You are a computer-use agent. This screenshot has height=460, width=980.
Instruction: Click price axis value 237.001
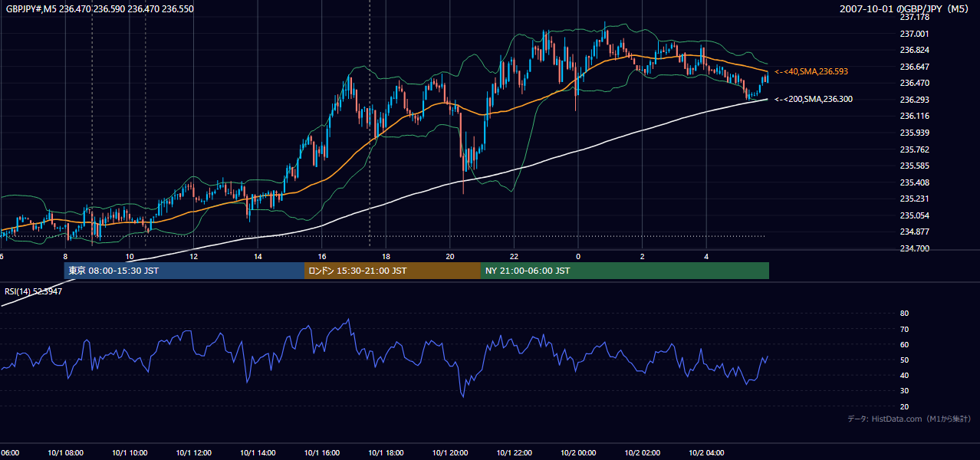coord(914,34)
